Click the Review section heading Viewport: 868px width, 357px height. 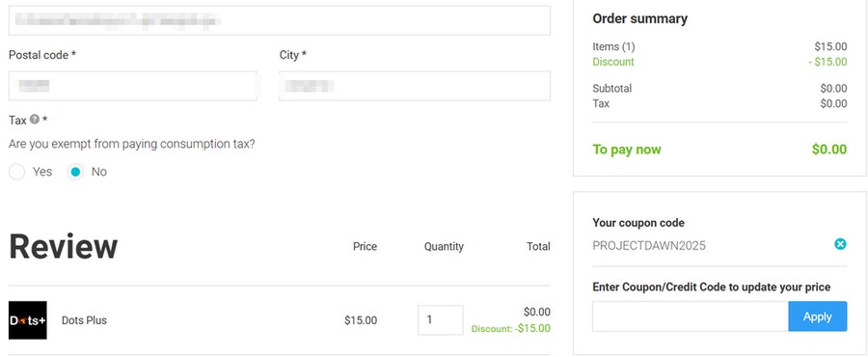pos(63,246)
